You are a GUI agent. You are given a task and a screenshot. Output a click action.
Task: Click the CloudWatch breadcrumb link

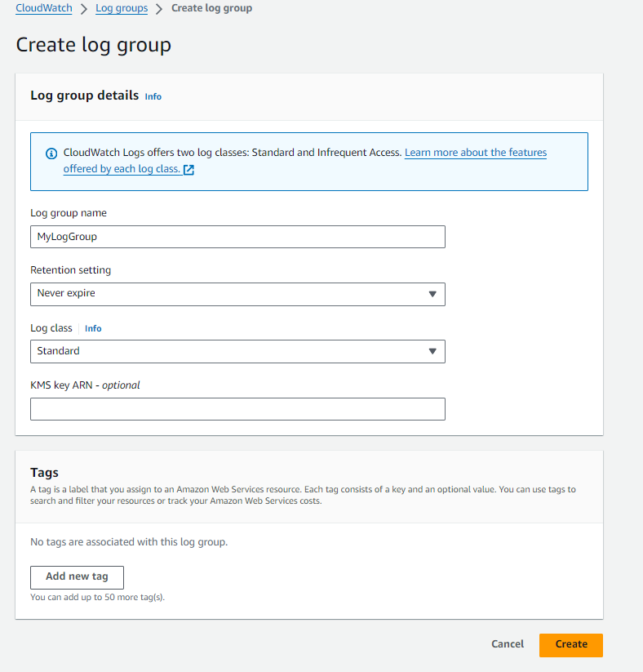[x=43, y=8]
